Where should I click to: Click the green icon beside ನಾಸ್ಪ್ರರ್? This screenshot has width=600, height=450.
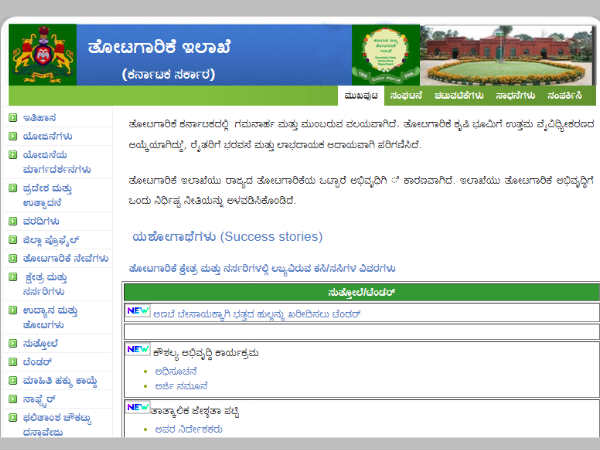pyautogui.click(x=13, y=399)
